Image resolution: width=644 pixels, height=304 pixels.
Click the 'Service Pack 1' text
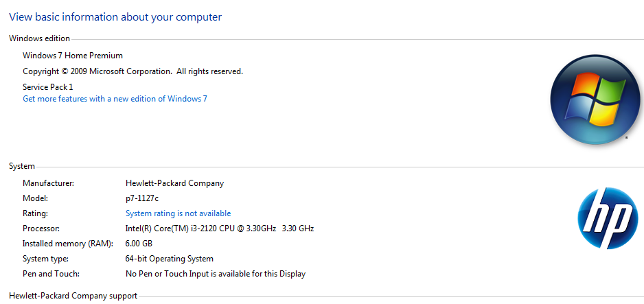[47, 87]
